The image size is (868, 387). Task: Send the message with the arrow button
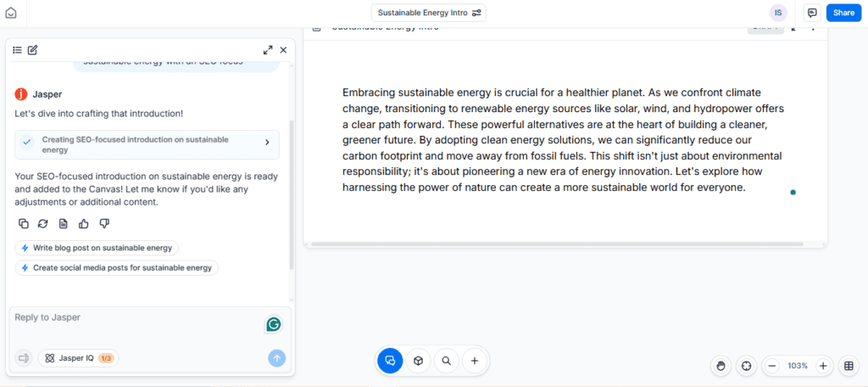click(277, 358)
